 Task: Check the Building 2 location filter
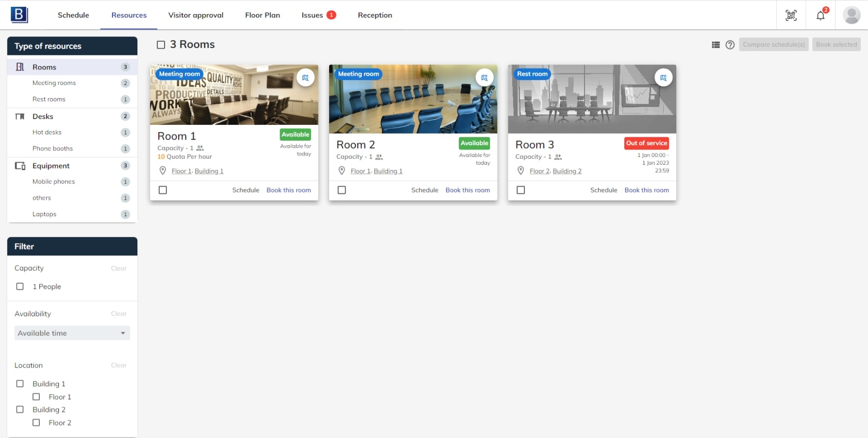(x=20, y=409)
